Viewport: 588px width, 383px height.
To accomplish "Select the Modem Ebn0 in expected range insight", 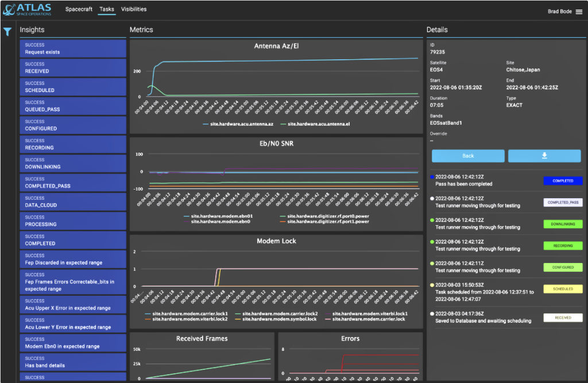I will tap(73, 343).
